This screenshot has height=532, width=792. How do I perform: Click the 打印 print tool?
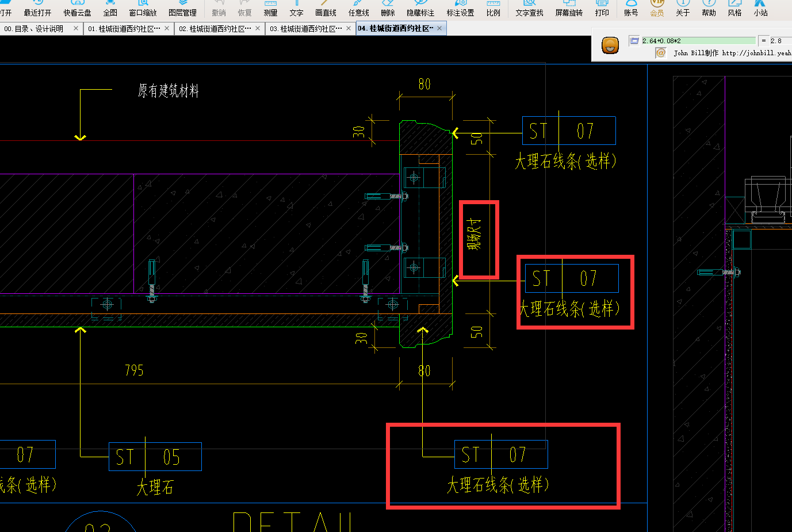tap(602, 9)
